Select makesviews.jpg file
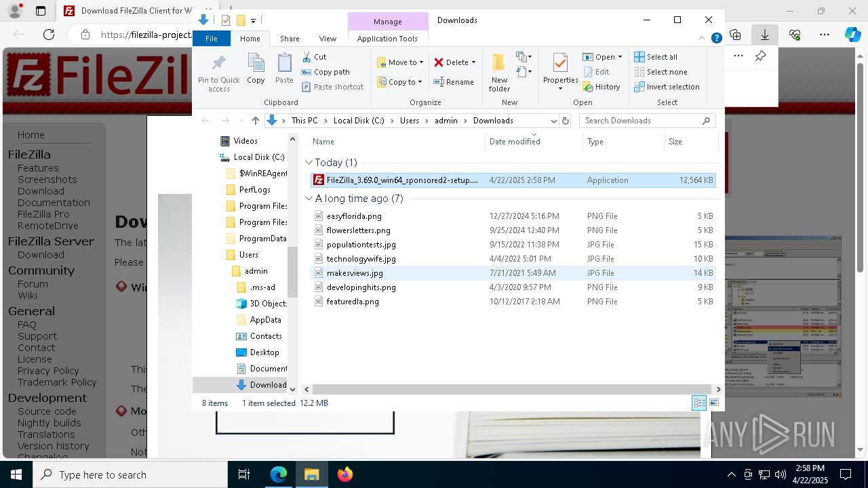868x488 pixels. tap(513, 273)
